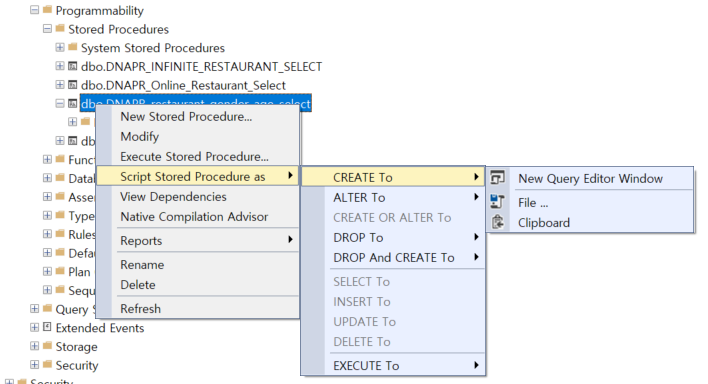Open the EXECUTE To submenu
This screenshot has height=384, width=708.
pyautogui.click(x=393, y=365)
